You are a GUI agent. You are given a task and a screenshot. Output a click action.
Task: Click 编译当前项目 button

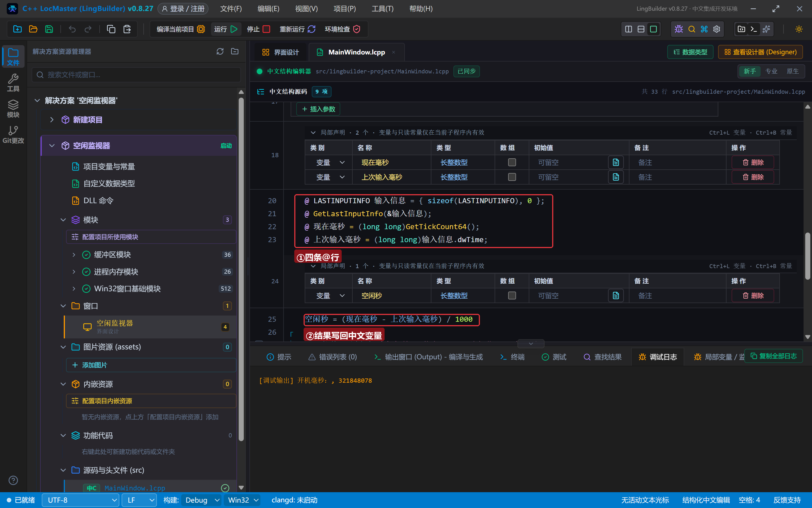click(x=181, y=29)
